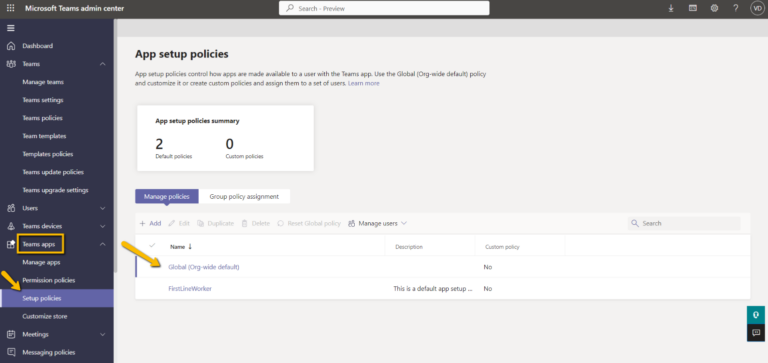Open the VD account avatar
The width and height of the screenshot is (768, 363).
coord(757,8)
